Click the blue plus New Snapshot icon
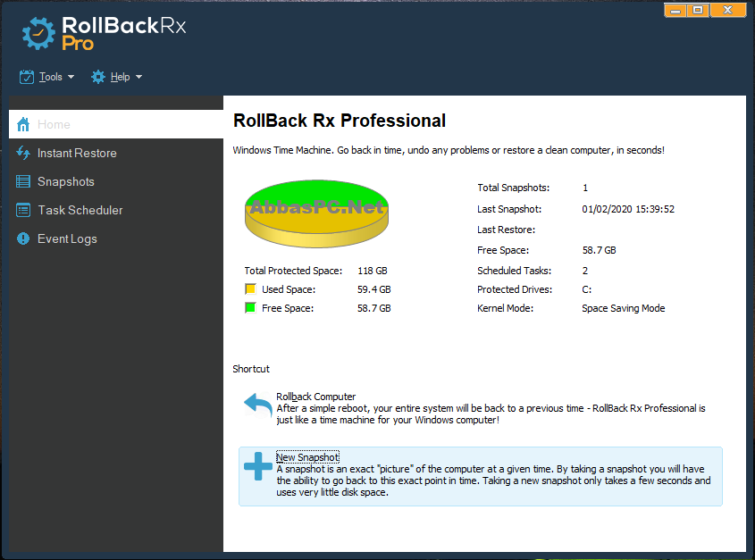 pos(258,466)
